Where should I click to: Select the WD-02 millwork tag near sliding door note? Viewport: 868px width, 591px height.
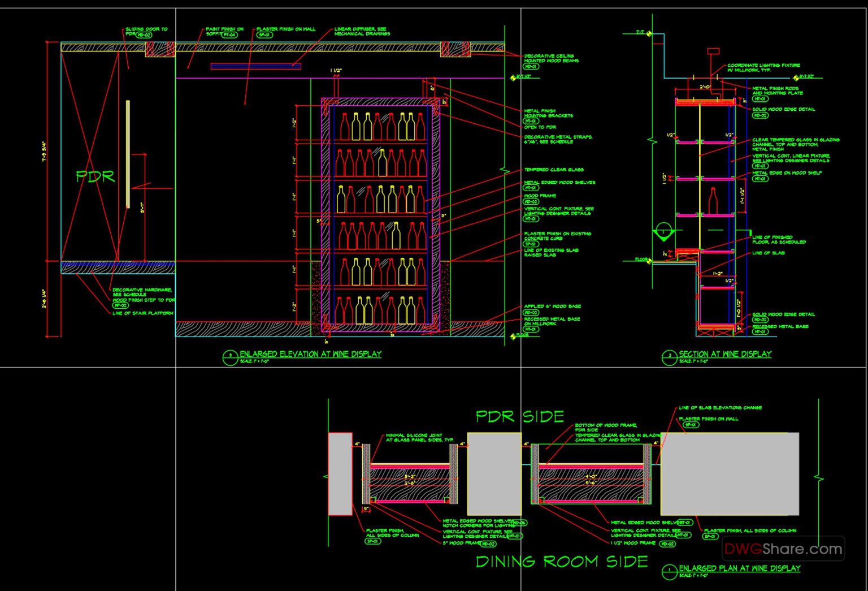(145, 34)
